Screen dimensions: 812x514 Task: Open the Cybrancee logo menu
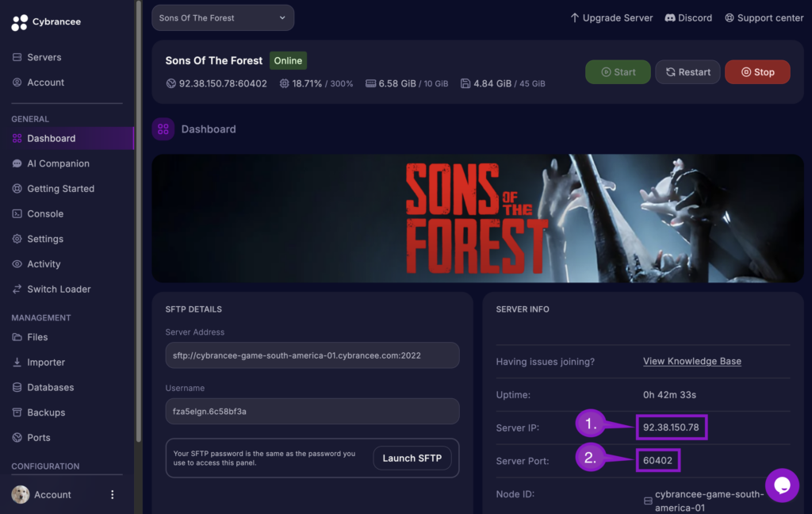pos(45,21)
